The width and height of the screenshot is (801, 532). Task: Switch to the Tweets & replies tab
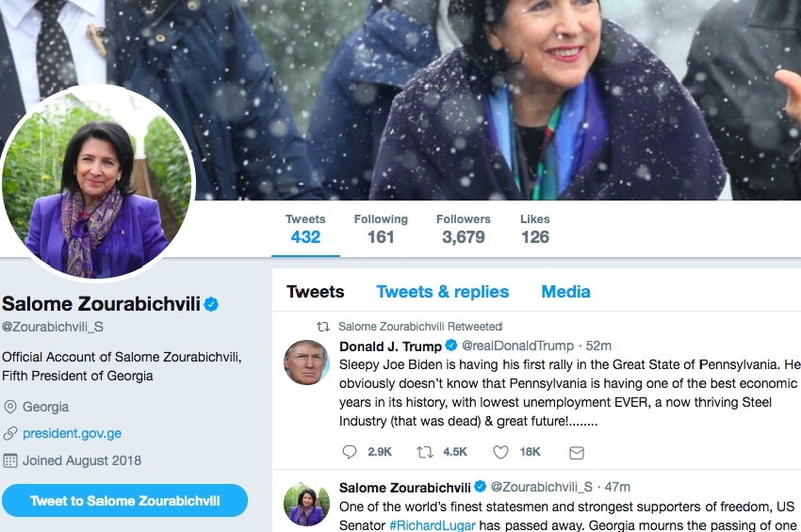click(442, 292)
